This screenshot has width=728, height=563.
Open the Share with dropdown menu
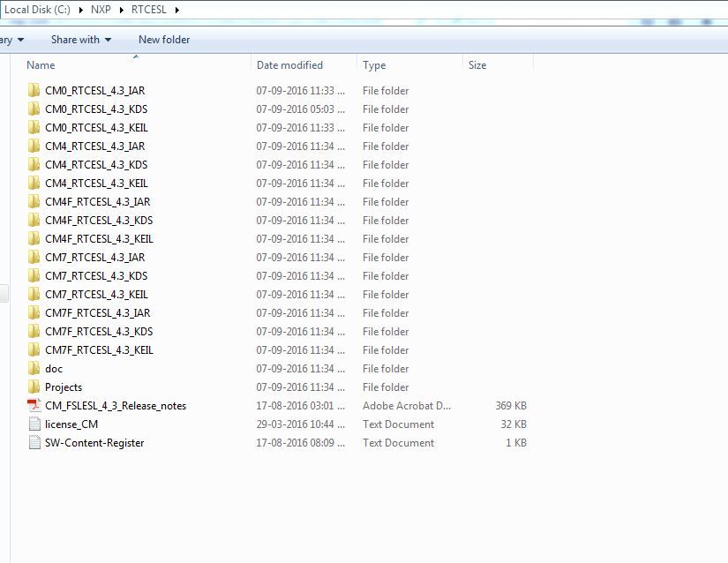[x=81, y=40]
